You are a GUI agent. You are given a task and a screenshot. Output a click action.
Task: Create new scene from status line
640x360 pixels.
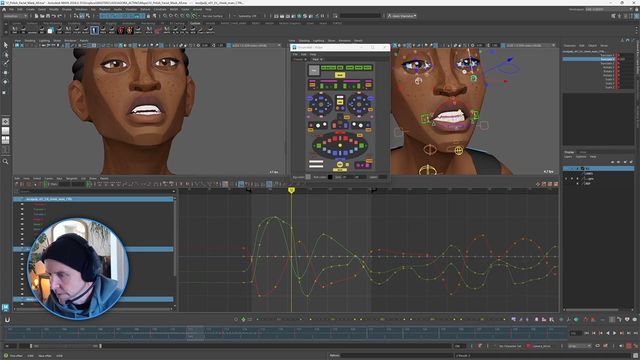(36, 16)
